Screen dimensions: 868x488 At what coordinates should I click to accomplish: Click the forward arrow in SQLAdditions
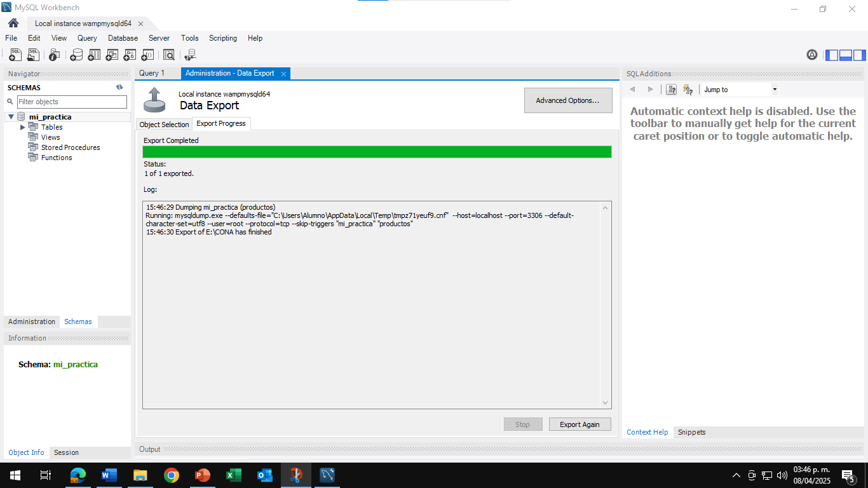tap(650, 90)
